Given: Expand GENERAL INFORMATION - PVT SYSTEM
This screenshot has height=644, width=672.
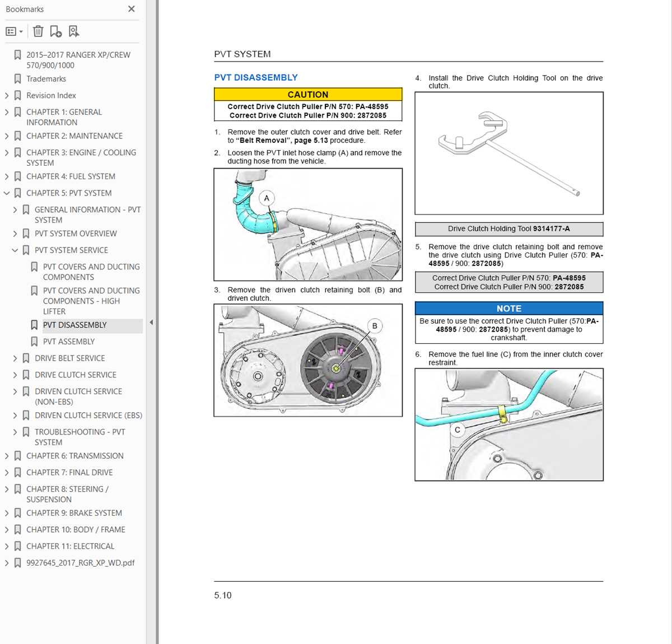Looking at the screenshot, I should click(15, 209).
